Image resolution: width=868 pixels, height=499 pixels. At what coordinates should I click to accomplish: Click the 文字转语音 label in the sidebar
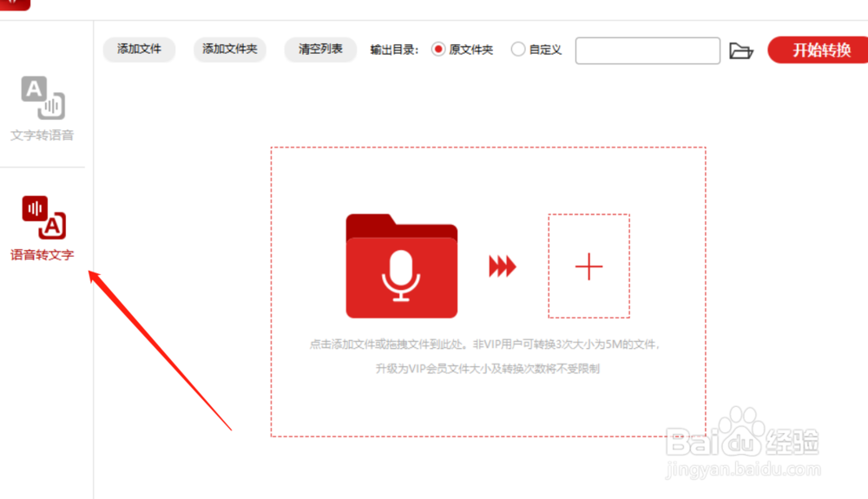42,135
